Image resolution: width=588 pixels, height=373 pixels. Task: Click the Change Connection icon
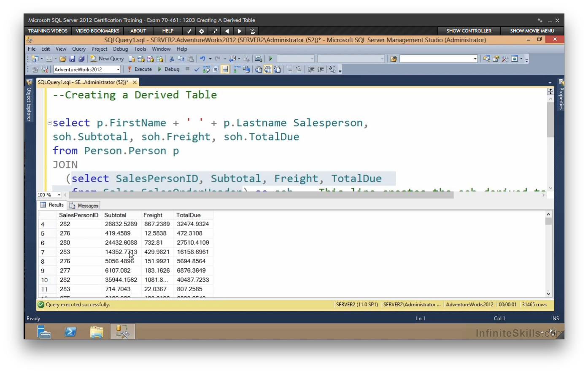click(x=44, y=69)
